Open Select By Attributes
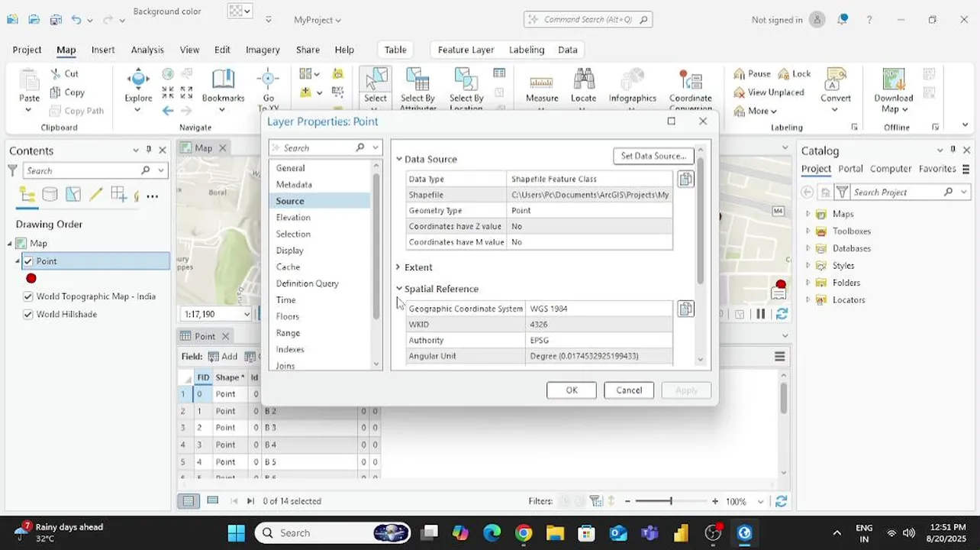The width and height of the screenshot is (980, 550). click(x=417, y=88)
